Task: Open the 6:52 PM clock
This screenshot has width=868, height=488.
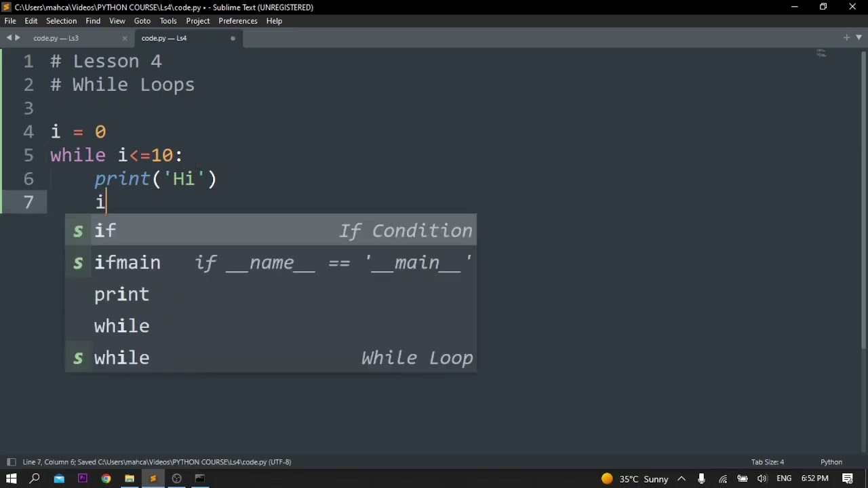Action: point(815,479)
